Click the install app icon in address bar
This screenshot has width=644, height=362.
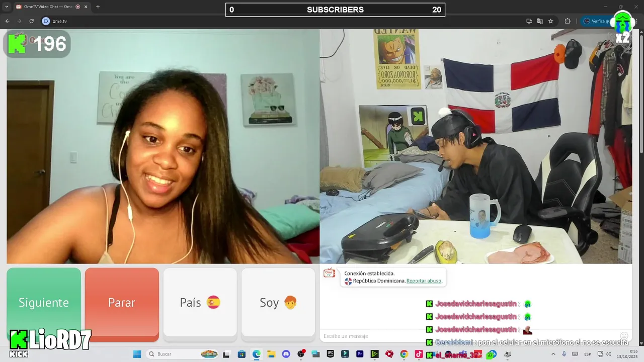pos(529,21)
